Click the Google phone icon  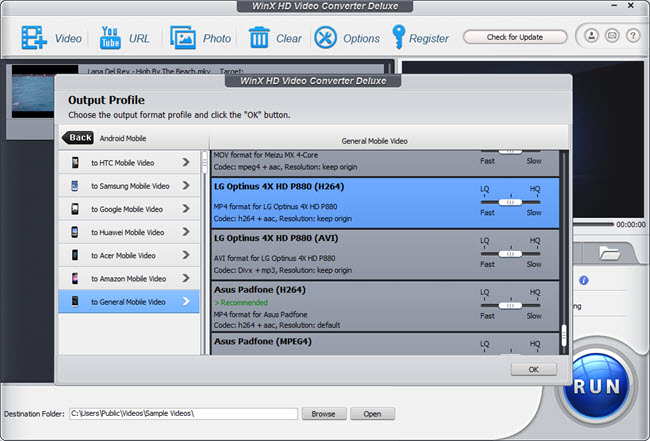point(75,209)
